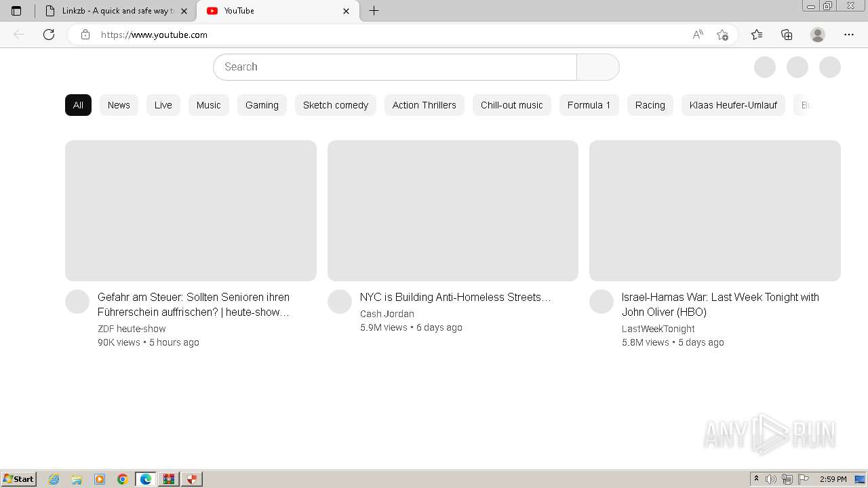Select the Live filter chip
This screenshot has height=488, width=868.
click(163, 105)
